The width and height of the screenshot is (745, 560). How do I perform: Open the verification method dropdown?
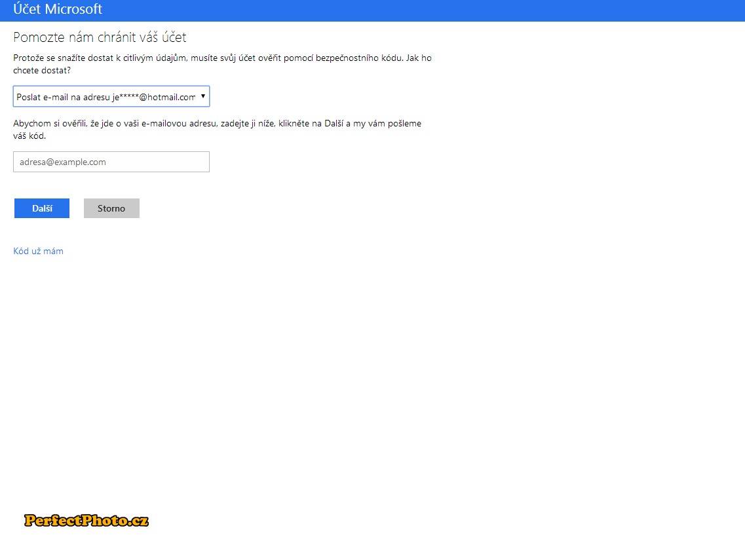click(x=111, y=96)
